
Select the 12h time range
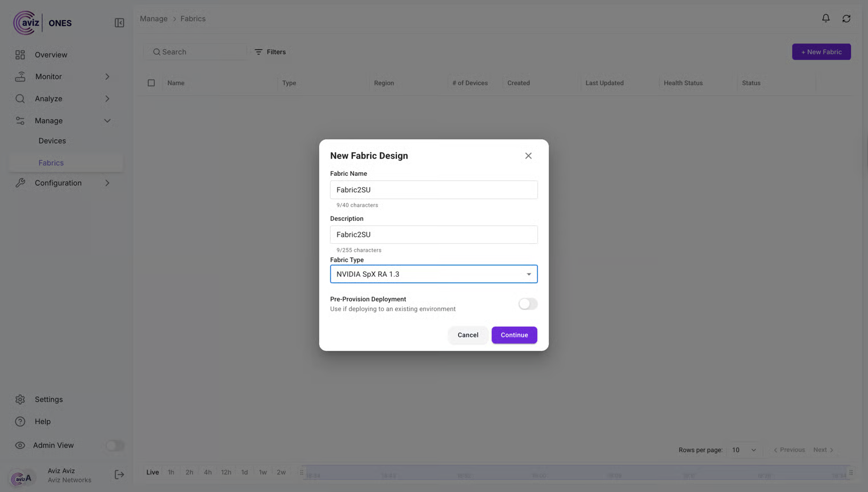pyautogui.click(x=226, y=473)
